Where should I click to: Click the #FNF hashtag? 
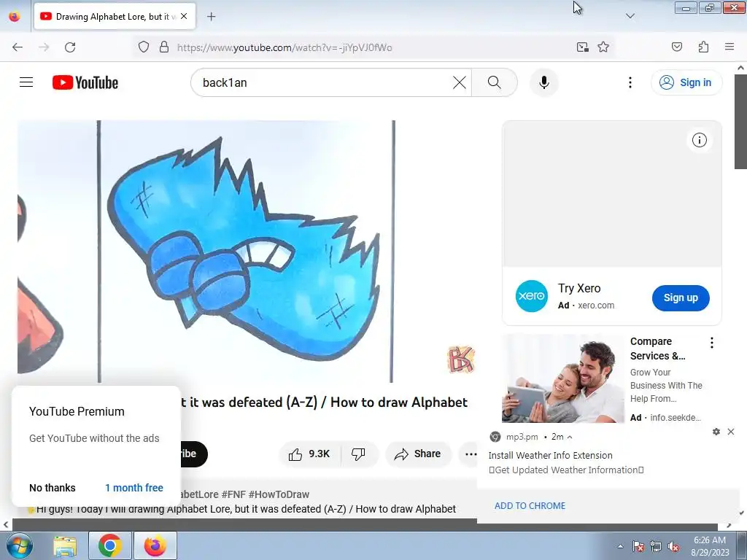[x=233, y=494]
